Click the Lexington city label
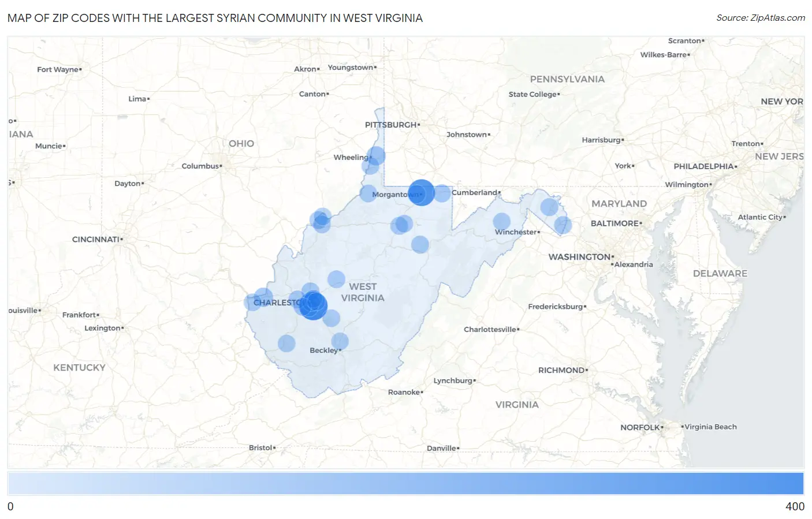 (102, 328)
